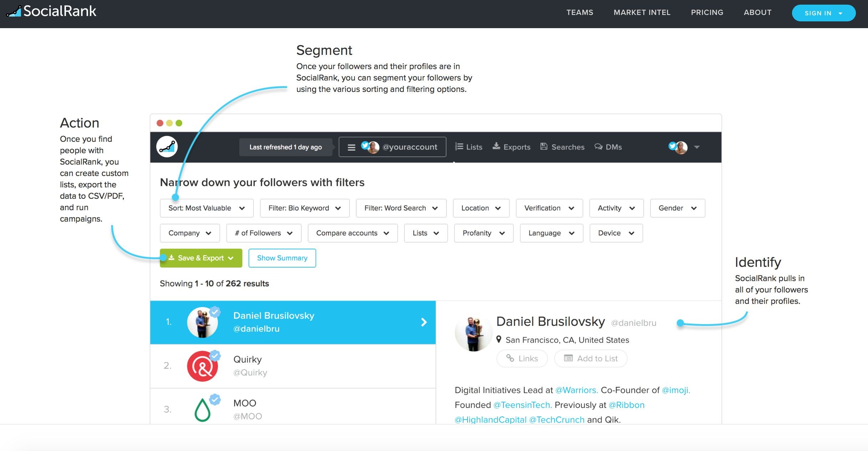868x451 pixels.
Task: Expand the Device filter
Action: tap(616, 233)
